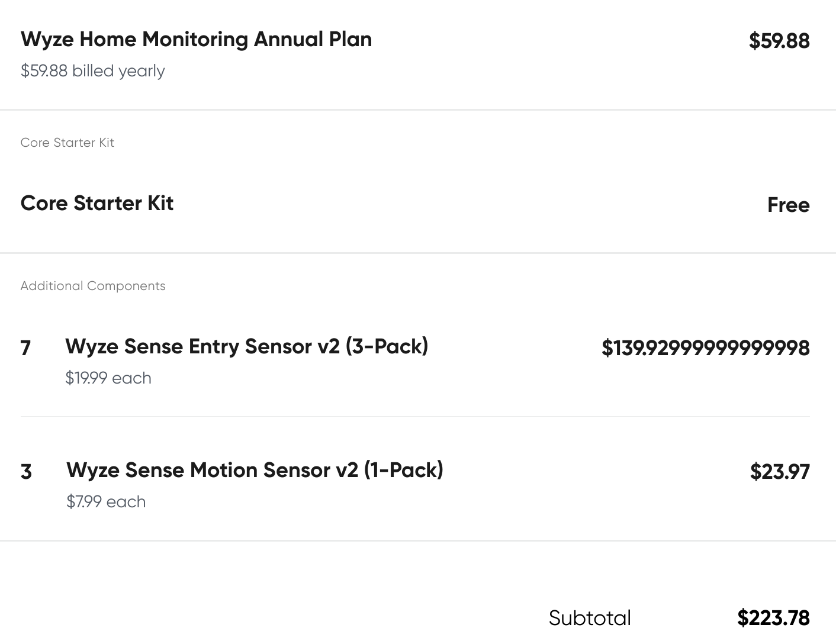Screen dimensions: 836x644
Task: Click the small Core Starter Kit section label
Action: click(x=67, y=143)
